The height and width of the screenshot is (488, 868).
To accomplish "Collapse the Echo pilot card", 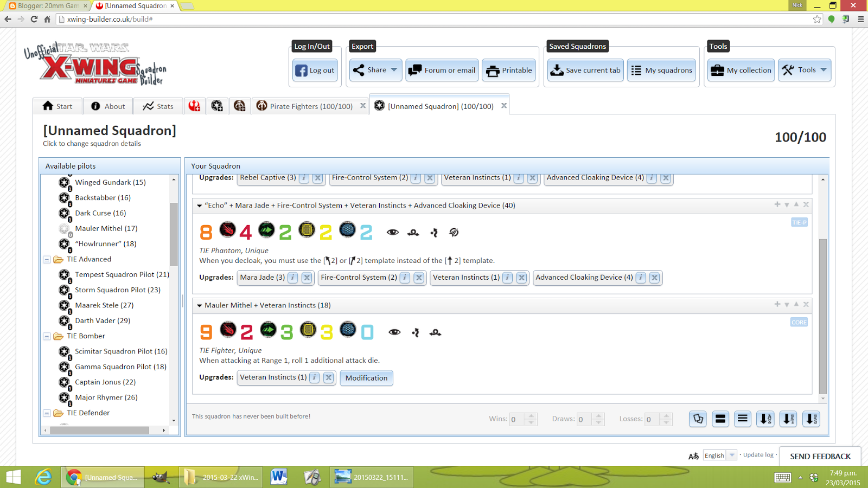I will coord(199,206).
